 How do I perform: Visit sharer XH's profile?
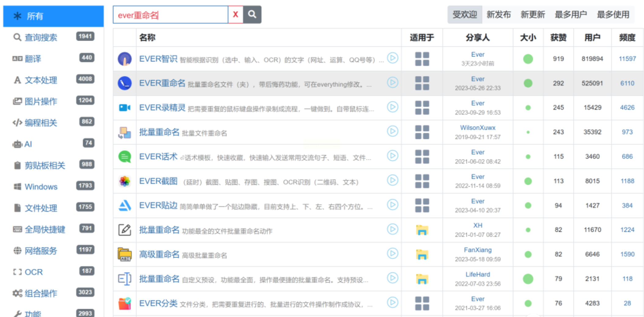click(478, 225)
